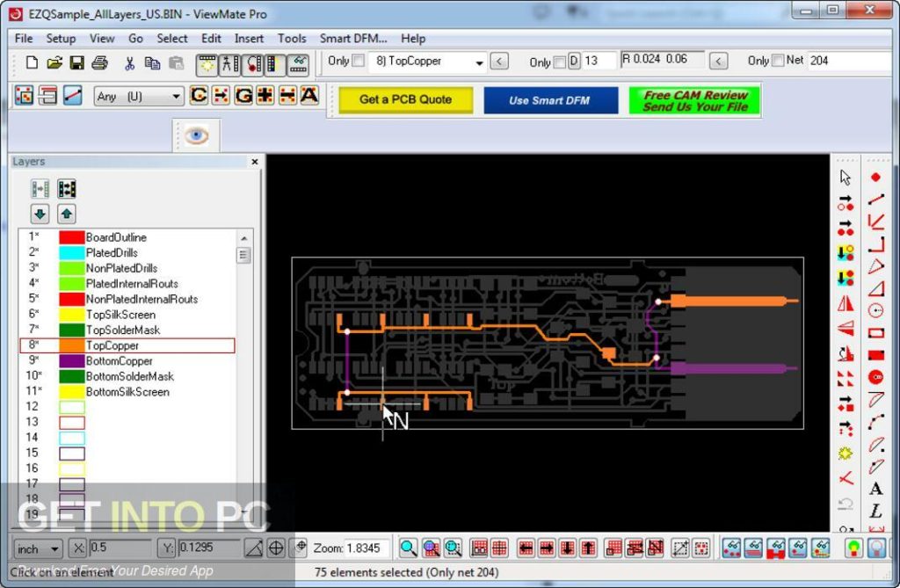Enable the Only checkbox for layer

click(359, 62)
